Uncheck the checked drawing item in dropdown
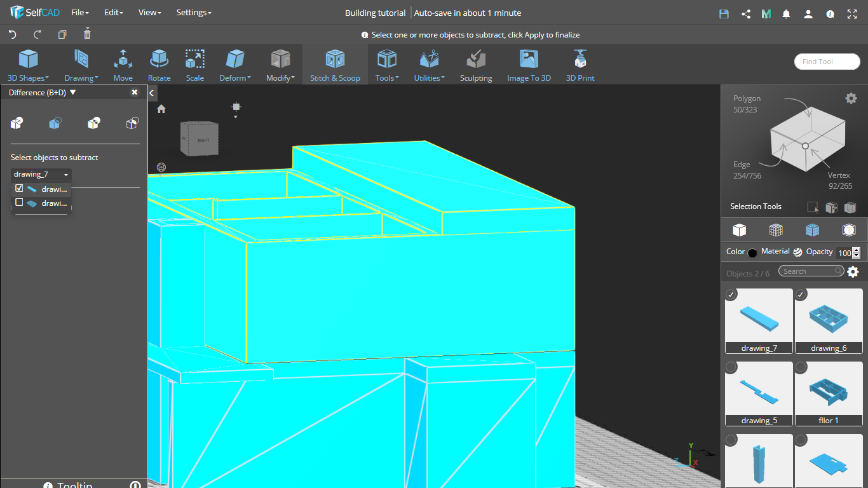Viewport: 868px width, 488px height. (x=19, y=189)
